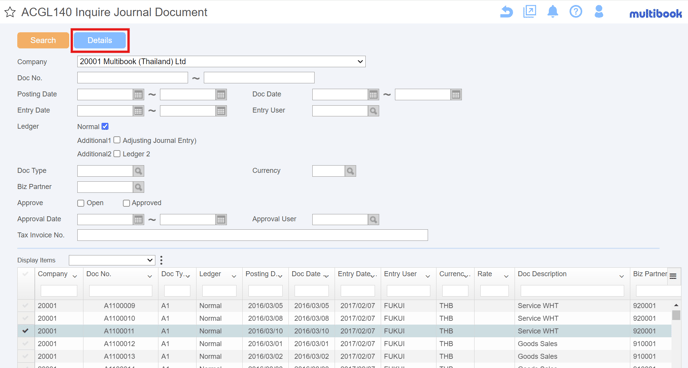Open the Doc Description column header menu arrow
Screen dimensions: 688x368
point(621,276)
